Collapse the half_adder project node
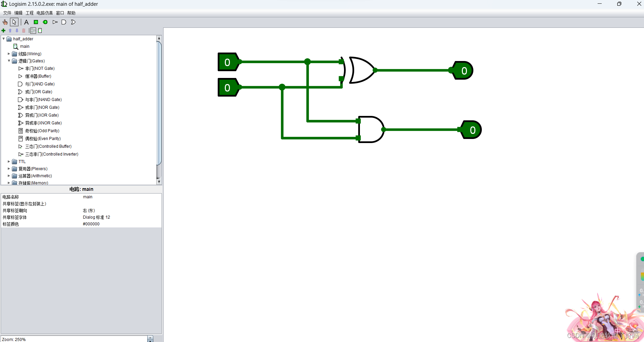The image size is (644, 342). coord(4,39)
